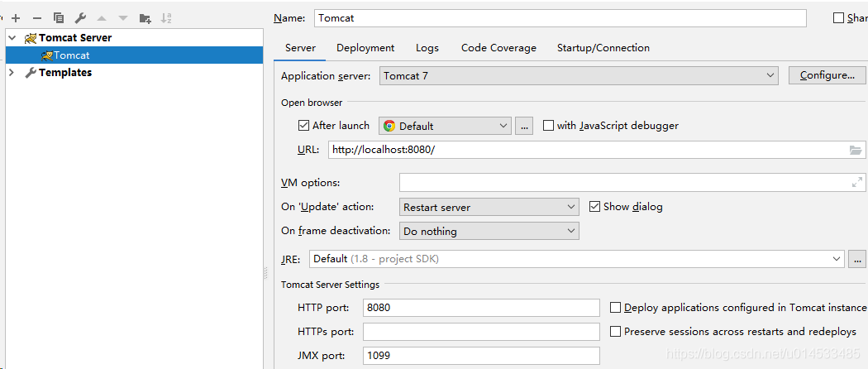Click the Configure... button
868x369 pixels.
click(827, 75)
